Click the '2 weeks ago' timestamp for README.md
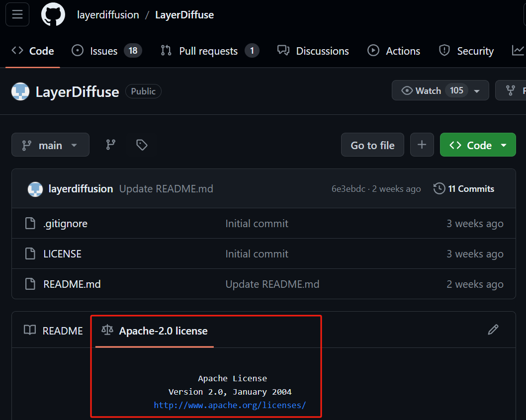The image size is (526, 420). 475,284
